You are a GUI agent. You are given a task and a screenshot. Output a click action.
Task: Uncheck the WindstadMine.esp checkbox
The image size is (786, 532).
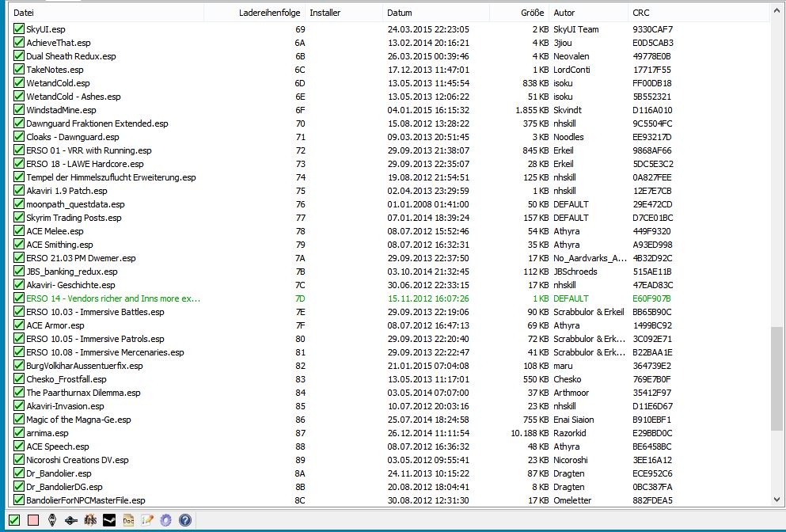tap(19, 110)
